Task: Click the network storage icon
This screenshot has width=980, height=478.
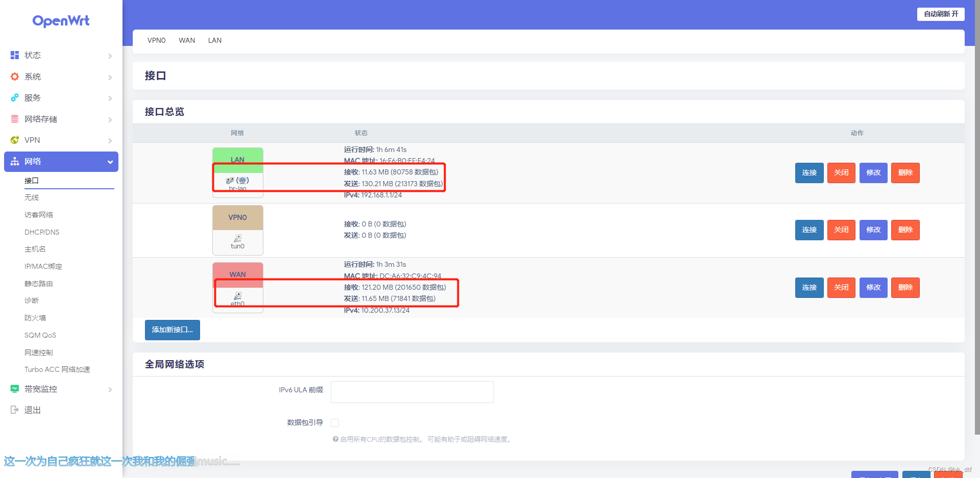Action: coord(15,119)
